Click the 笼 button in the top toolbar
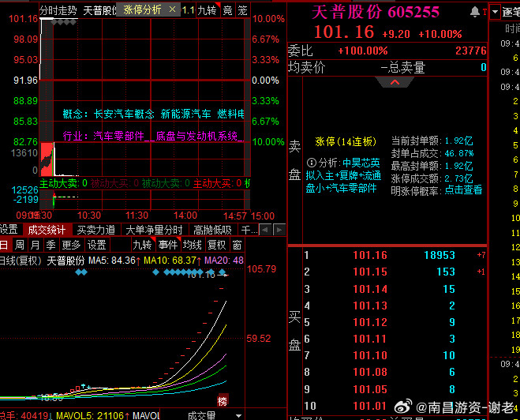 click(x=242, y=10)
